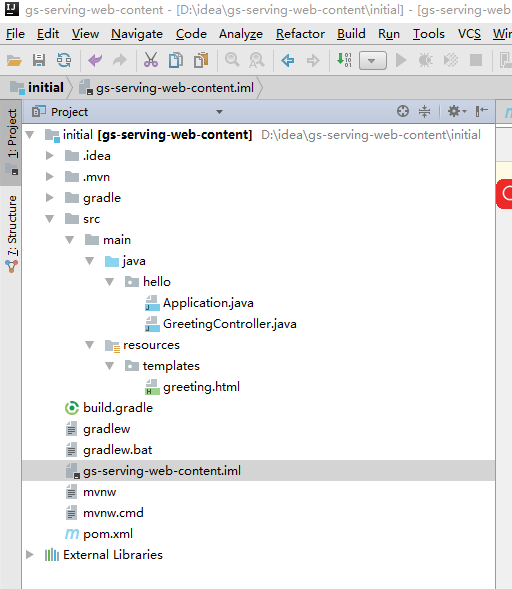Open the VCS menu
512x589 pixels.
469,34
